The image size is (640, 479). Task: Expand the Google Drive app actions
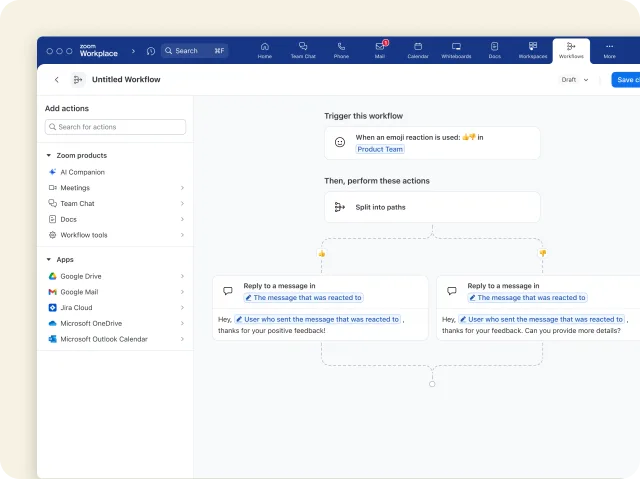pyautogui.click(x=182, y=276)
